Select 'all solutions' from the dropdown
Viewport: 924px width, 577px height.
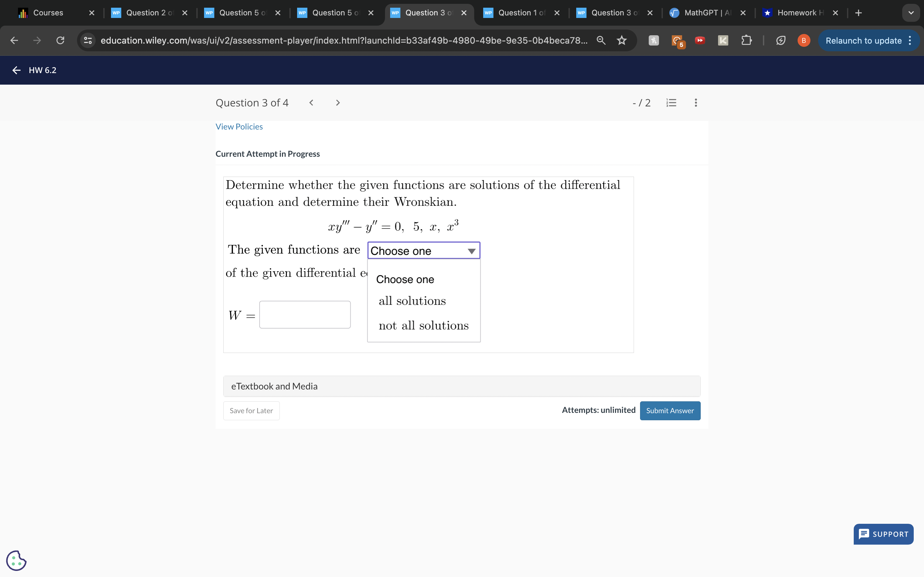tap(412, 301)
